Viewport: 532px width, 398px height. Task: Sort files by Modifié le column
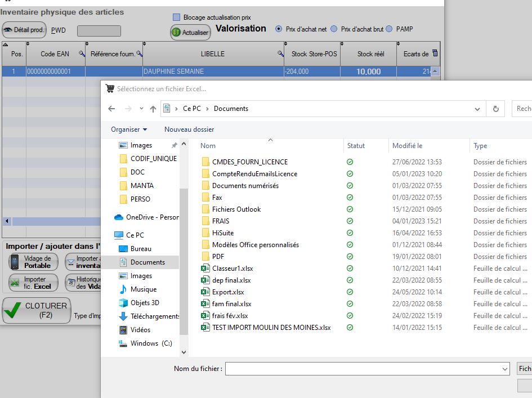tap(407, 146)
